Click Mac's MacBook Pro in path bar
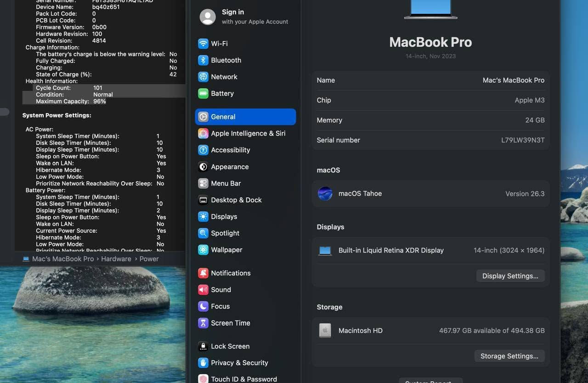 click(63, 259)
